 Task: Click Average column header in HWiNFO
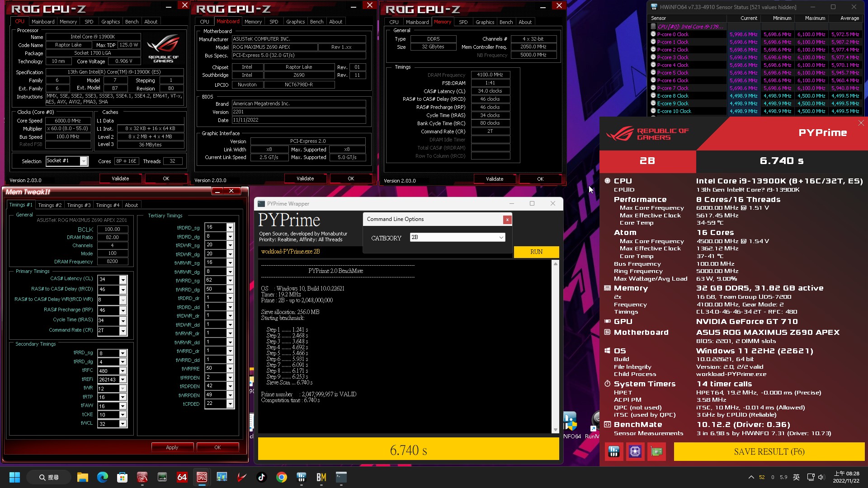(849, 19)
